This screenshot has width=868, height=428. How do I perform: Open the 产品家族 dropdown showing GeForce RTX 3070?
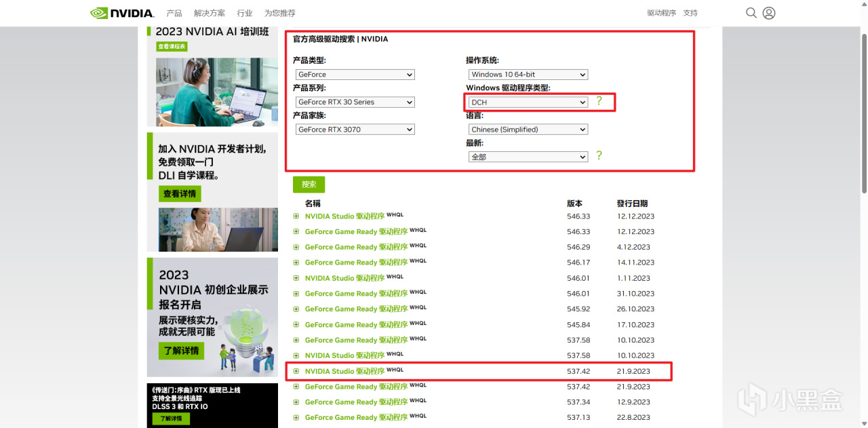pyautogui.click(x=355, y=130)
